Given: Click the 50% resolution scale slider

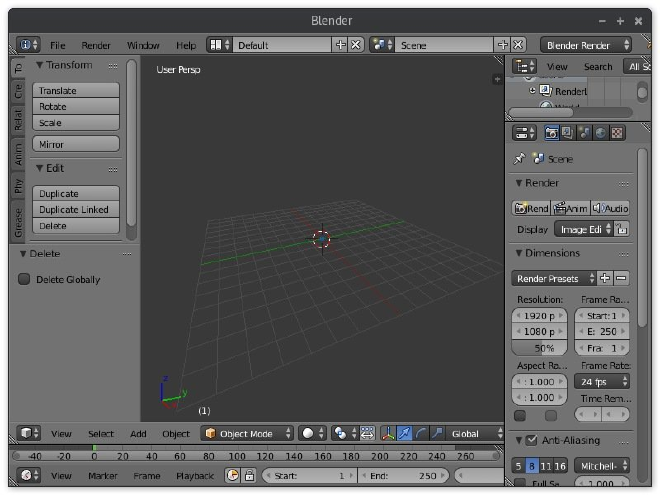Looking at the screenshot, I should pyautogui.click(x=539, y=348).
